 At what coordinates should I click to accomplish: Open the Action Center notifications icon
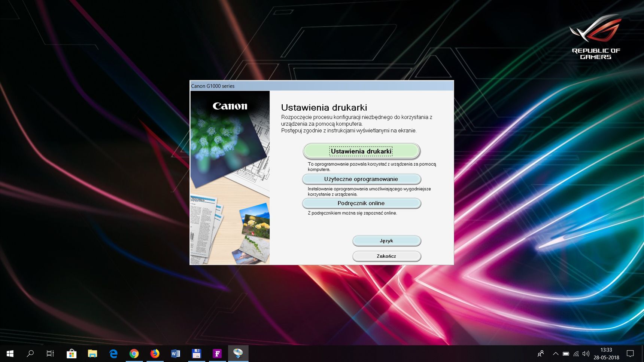coord(630,353)
